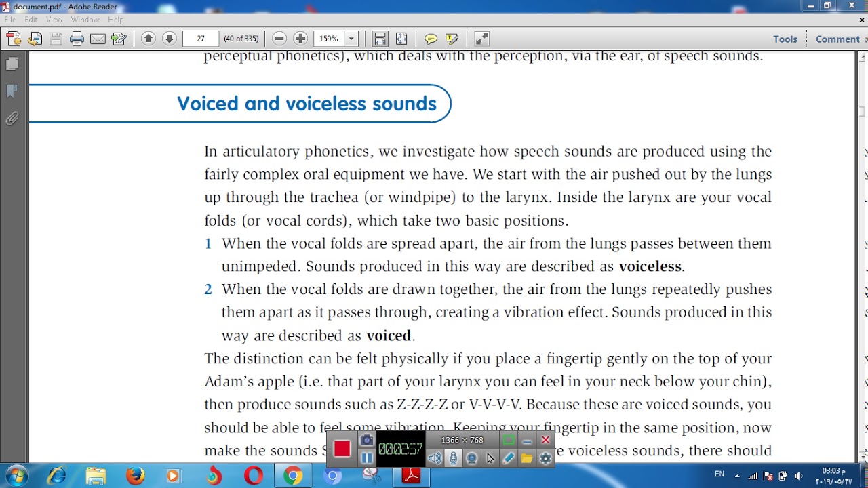Open the Window menu
868x488 pixels.
85,20
